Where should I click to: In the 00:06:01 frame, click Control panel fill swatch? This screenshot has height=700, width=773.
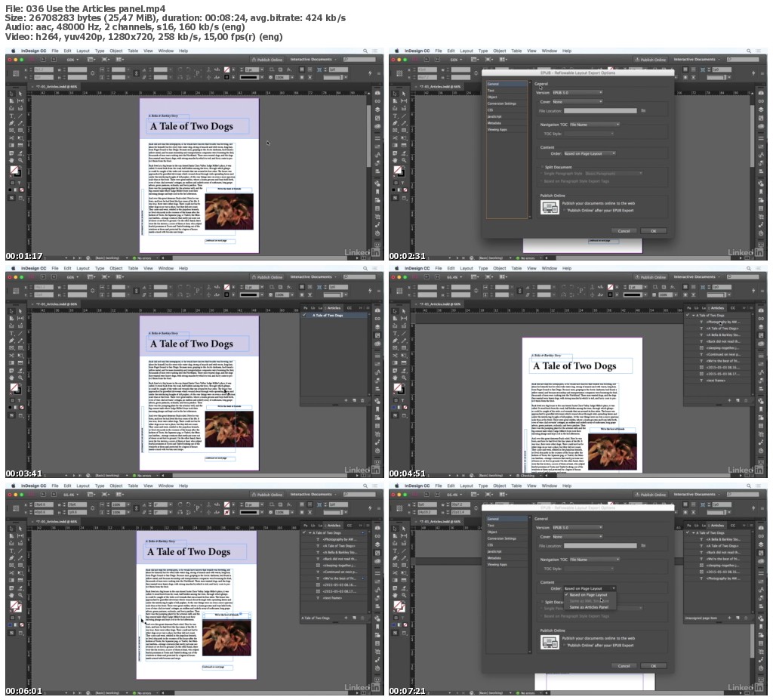tap(226, 504)
